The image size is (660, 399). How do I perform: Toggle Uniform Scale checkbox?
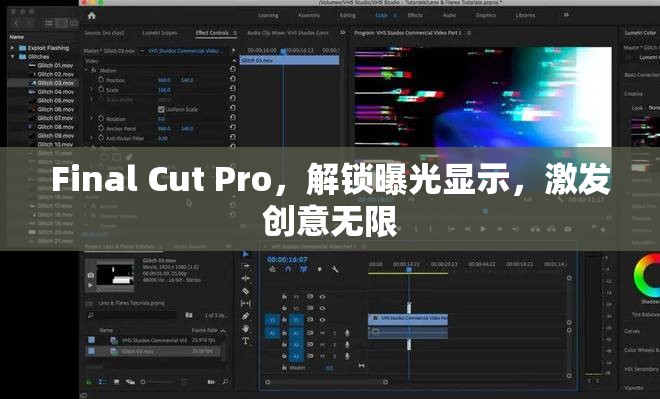pyautogui.click(x=161, y=109)
